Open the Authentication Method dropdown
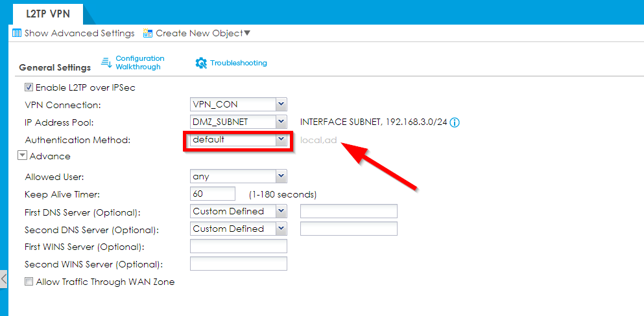 pyautogui.click(x=280, y=139)
